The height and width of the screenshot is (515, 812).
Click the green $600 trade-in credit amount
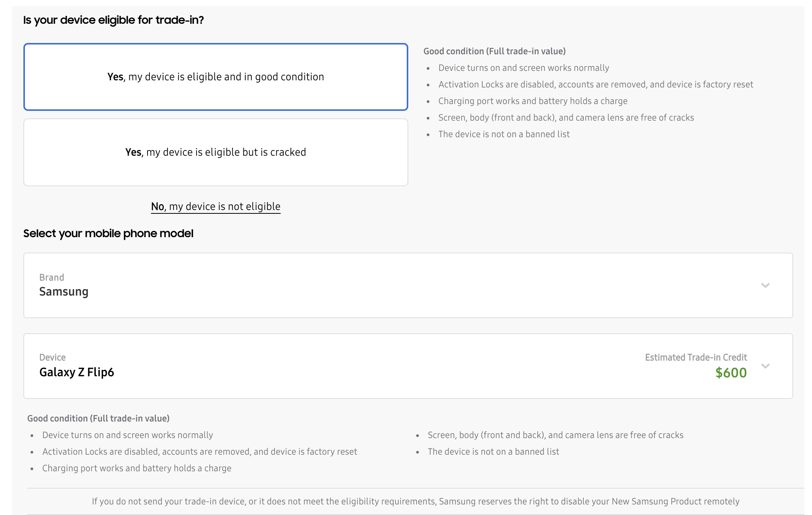tap(731, 373)
